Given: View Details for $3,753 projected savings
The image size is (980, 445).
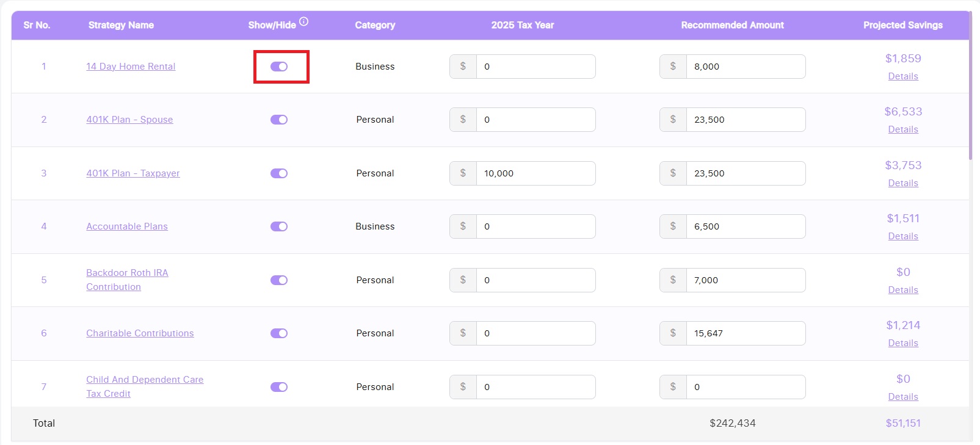Looking at the screenshot, I should pos(903,183).
